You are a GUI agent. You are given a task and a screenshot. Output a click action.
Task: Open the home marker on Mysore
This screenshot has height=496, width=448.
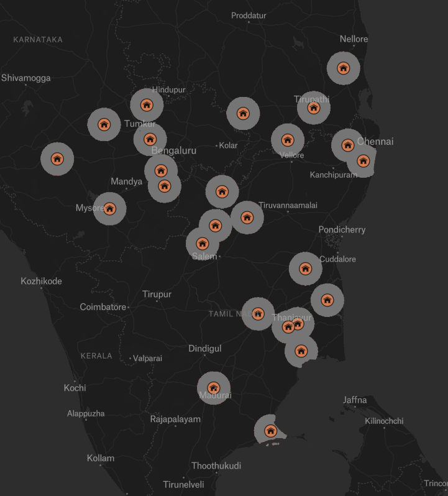pos(110,209)
